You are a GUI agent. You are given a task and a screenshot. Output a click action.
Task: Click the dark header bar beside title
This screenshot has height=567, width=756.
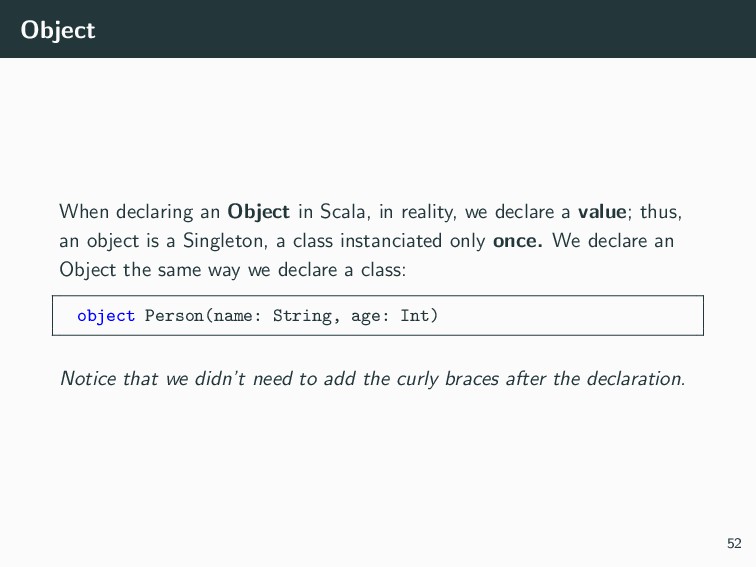424,29
